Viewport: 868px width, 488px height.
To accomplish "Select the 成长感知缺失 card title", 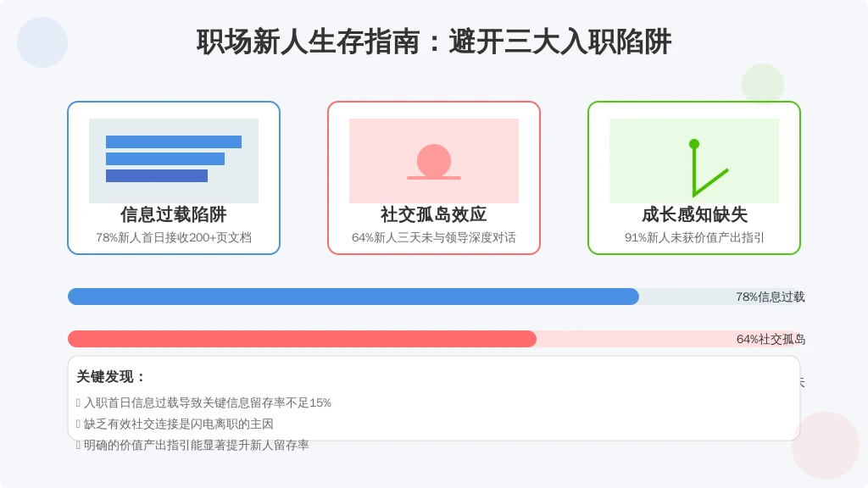I will (x=694, y=214).
